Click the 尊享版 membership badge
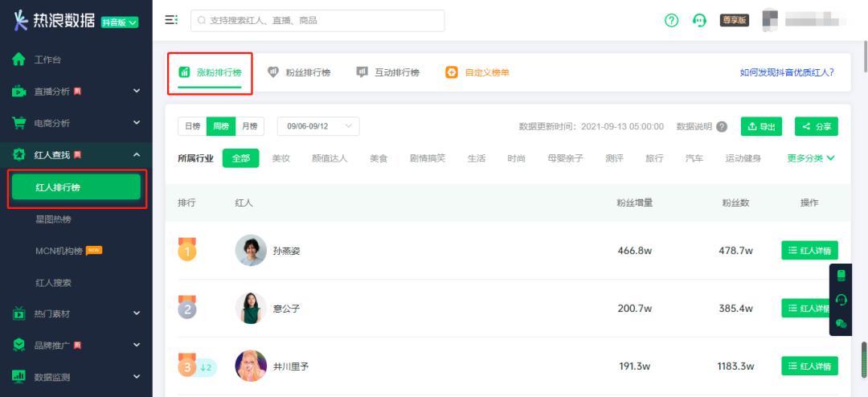 click(x=734, y=20)
